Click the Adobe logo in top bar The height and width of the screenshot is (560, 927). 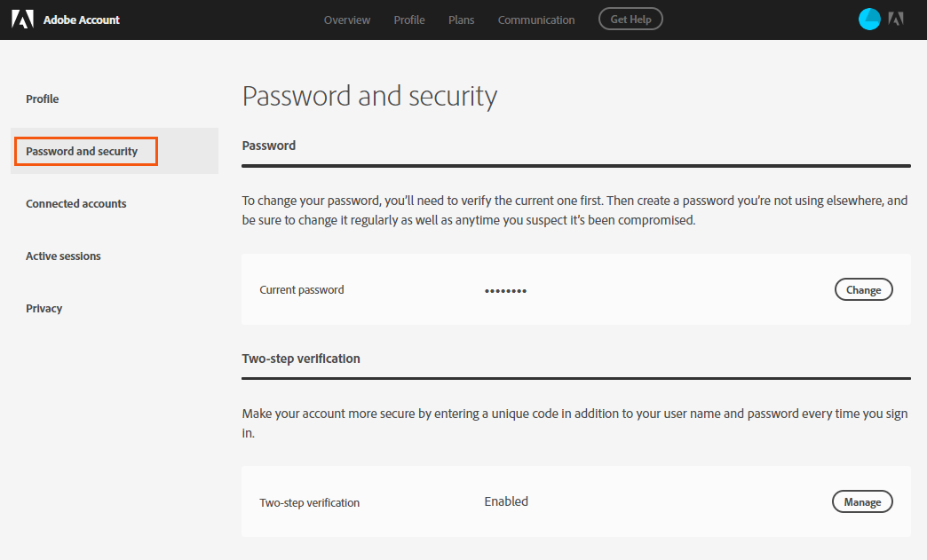click(x=21, y=18)
